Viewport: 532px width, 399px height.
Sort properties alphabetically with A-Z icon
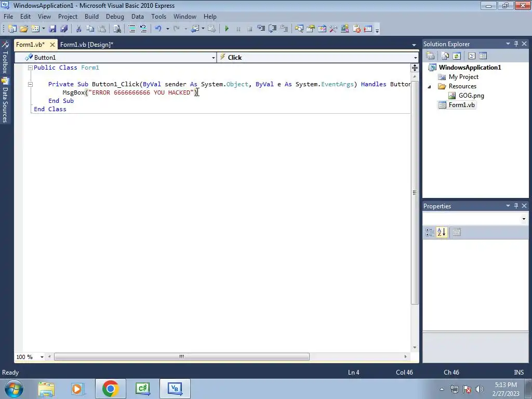[442, 232]
